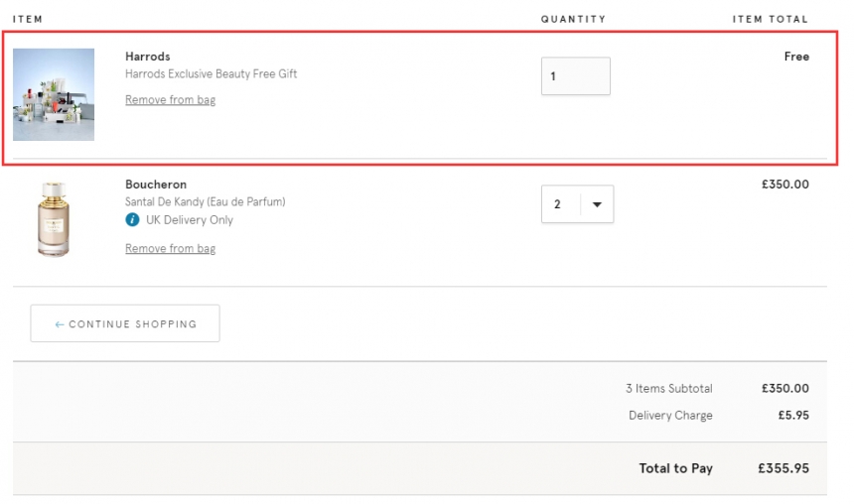Viewport: 854px width, 504px height.
Task: Click the Boucheron £350.00 item total
Action: (x=784, y=185)
